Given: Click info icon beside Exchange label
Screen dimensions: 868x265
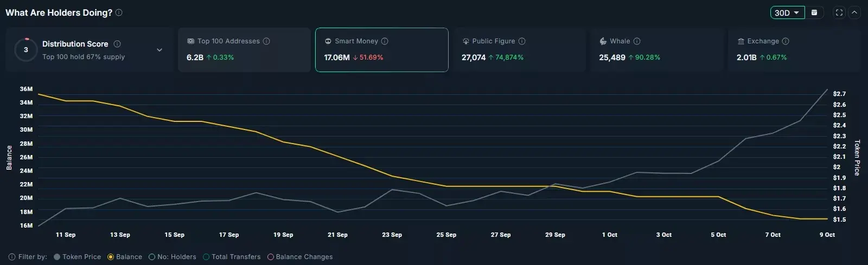Looking at the screenshot, I should pos(786,41).
